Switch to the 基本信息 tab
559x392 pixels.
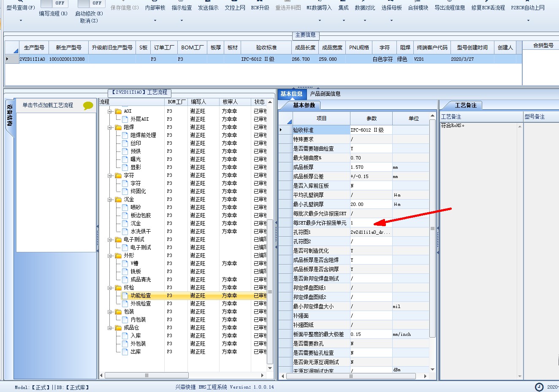[x=291, y=94]
